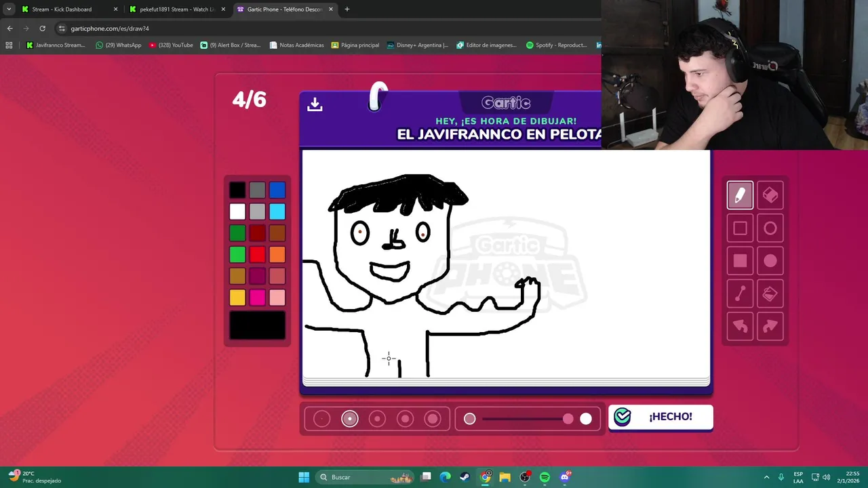Open the Alert Box / Stream bookmark

coord(231,45)
